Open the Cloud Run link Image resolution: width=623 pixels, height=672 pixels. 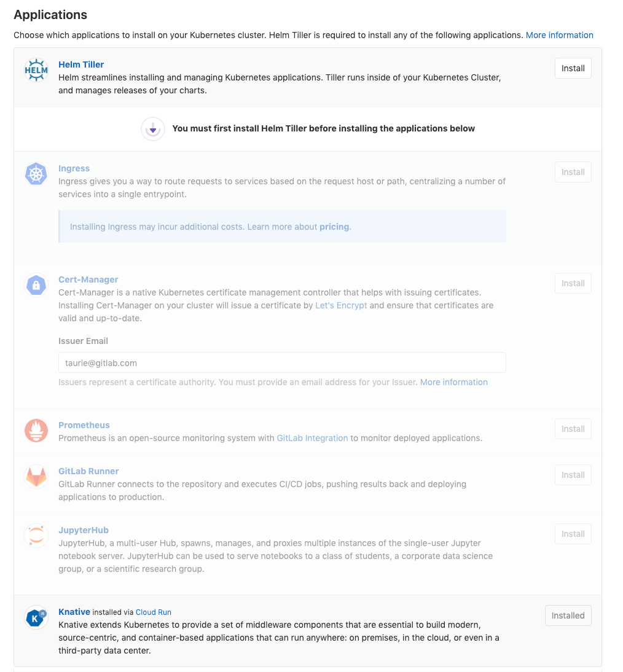[154, 612]
